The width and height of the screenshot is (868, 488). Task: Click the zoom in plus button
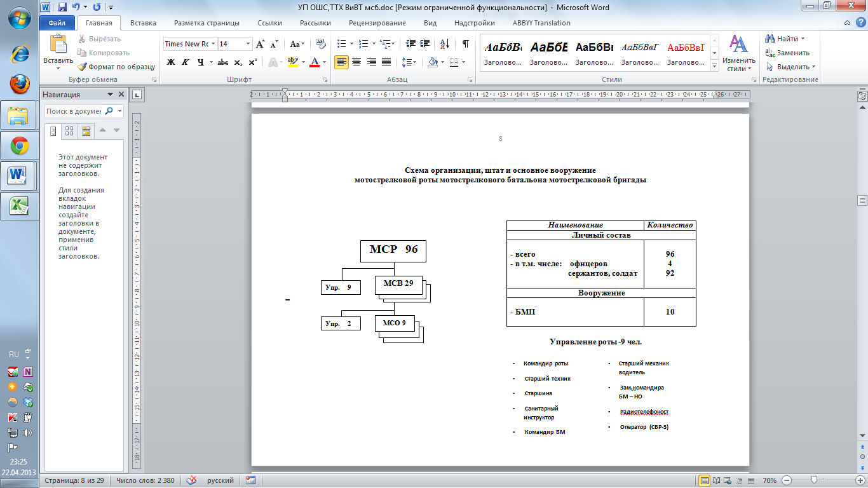point(859,481)
